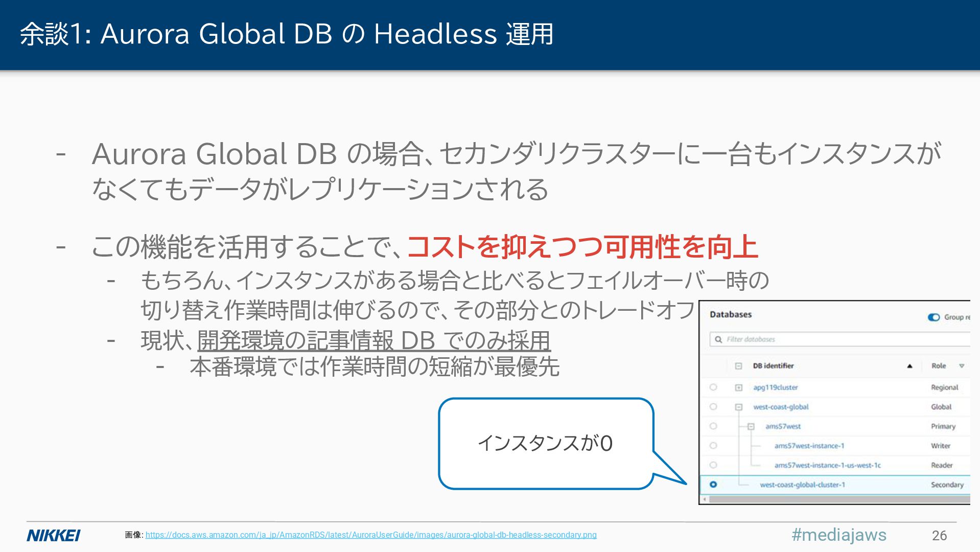This screenshot has height=552, width=980.
Task: Click the red 'コストを抑えつつ可用性を向上' text
Action: click(582, 246)
